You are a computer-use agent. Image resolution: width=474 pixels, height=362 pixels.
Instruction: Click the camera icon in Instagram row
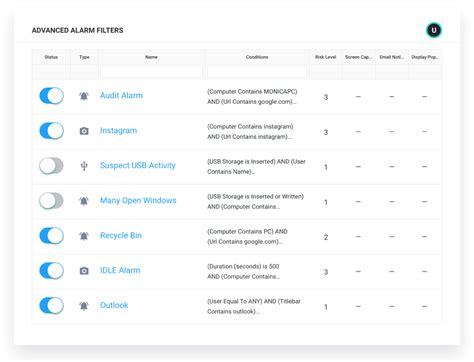tap(84, 131)
